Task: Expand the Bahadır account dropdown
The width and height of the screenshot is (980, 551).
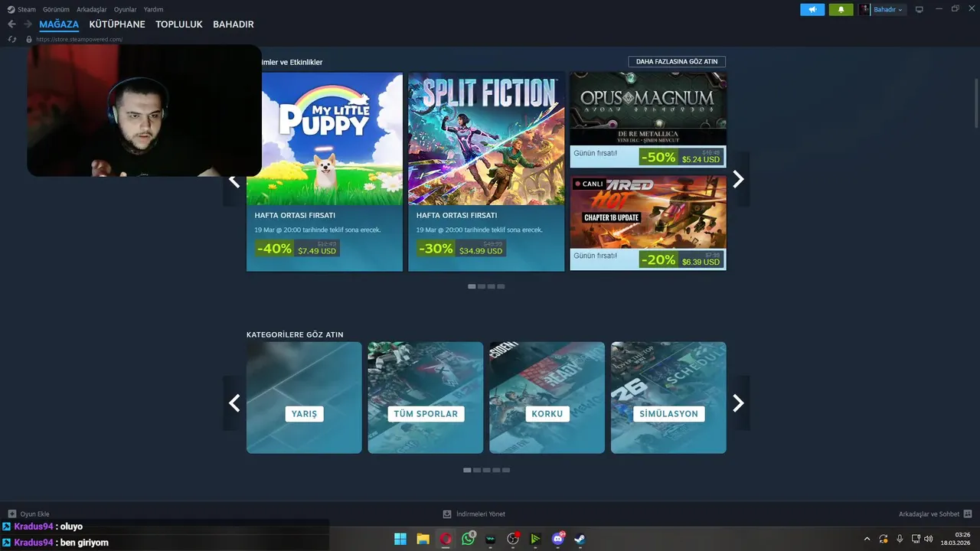Action: (900, 10)
